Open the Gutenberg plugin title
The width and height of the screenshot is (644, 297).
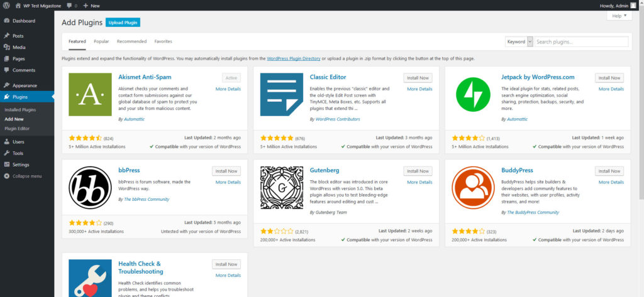tap(325, 170)
